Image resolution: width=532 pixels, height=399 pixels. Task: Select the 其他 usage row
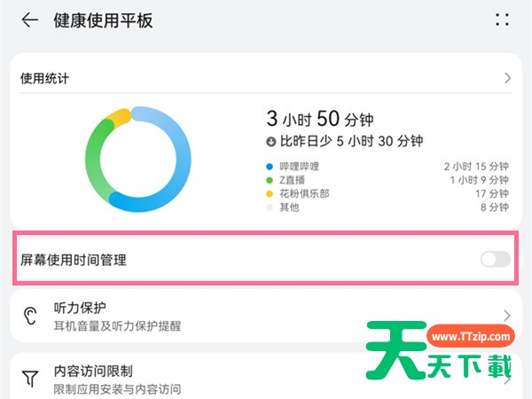387,207
